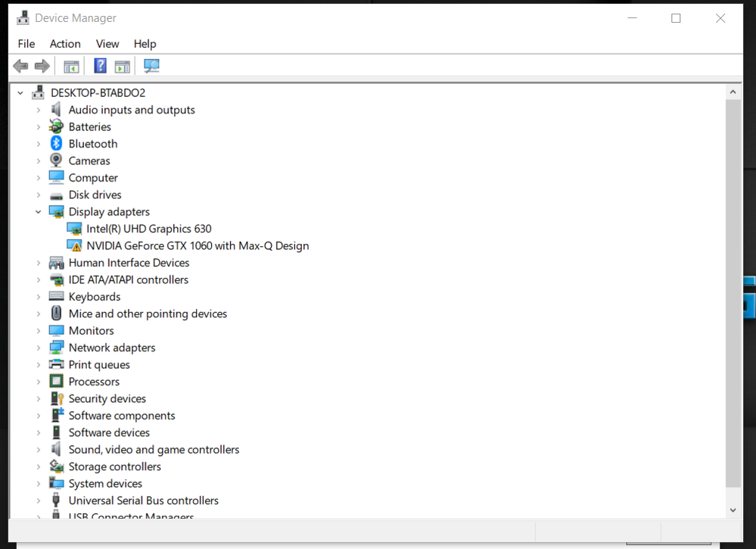Image resolution: width=756 pixels, height=549 pixels.
Task: Click the Intel UHD Graphics 630 device icon
Action: [74, 229]
